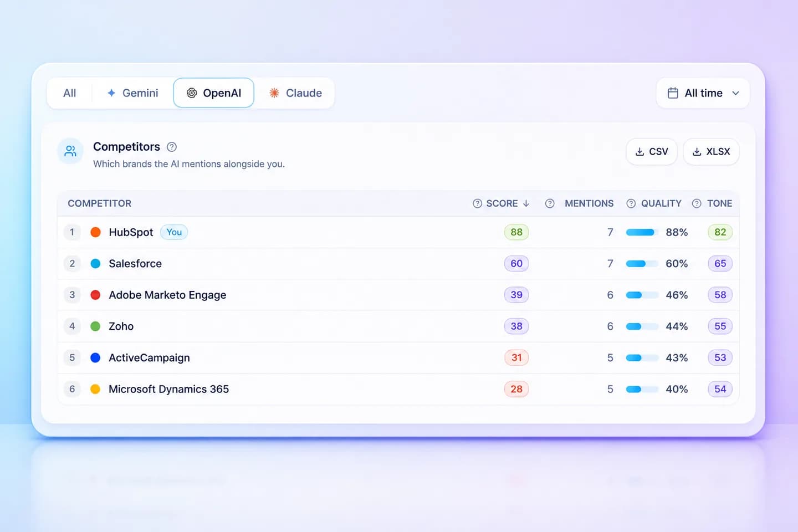Open the Claude tab
This screenshot has height=532, width=798.
(295, 93)
